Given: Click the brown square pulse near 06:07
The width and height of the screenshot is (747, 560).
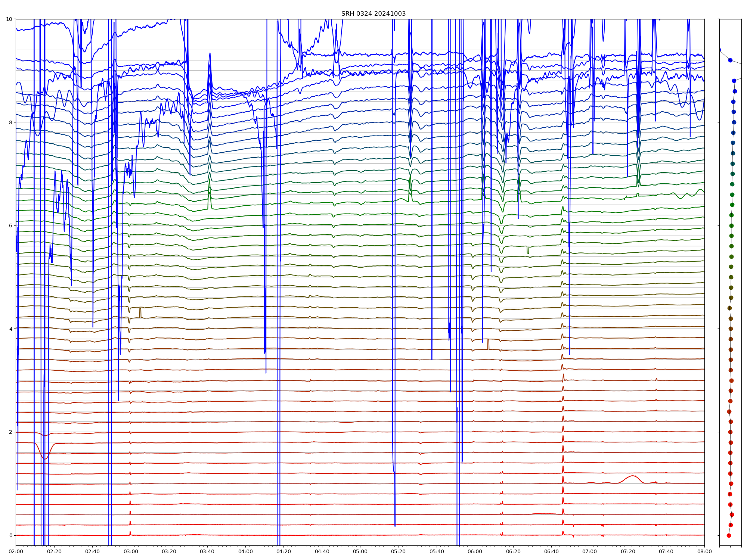Looking at the screenshot, I should tap(488, 344).
